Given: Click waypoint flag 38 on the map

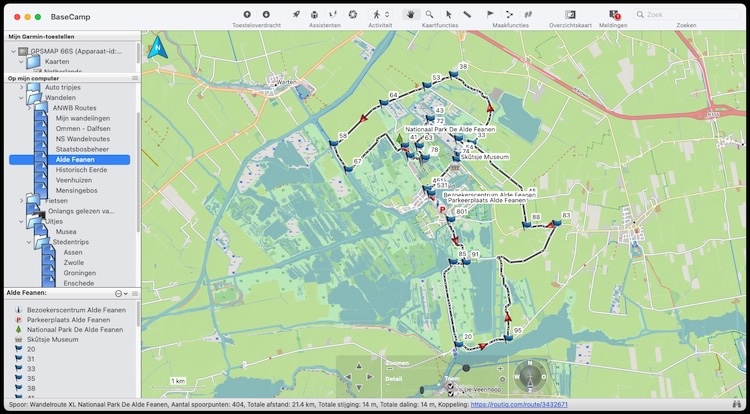Looking at the screenshot, I should click(453, 74).
